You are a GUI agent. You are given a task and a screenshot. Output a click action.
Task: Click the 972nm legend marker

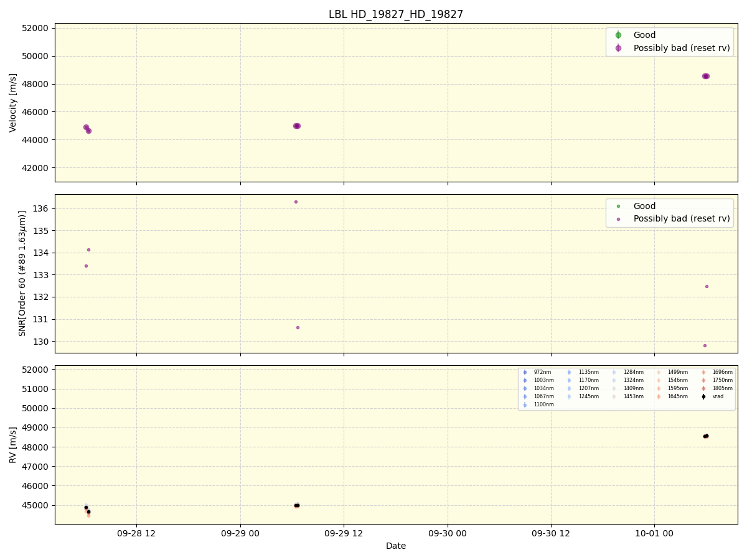[x=525, y=372]
